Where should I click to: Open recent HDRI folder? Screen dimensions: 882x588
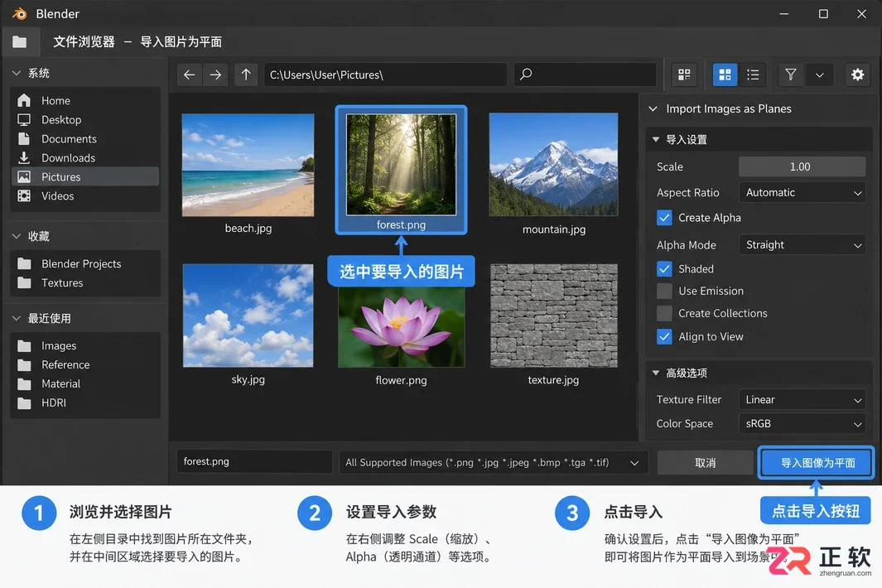click(x=85, y=402)
